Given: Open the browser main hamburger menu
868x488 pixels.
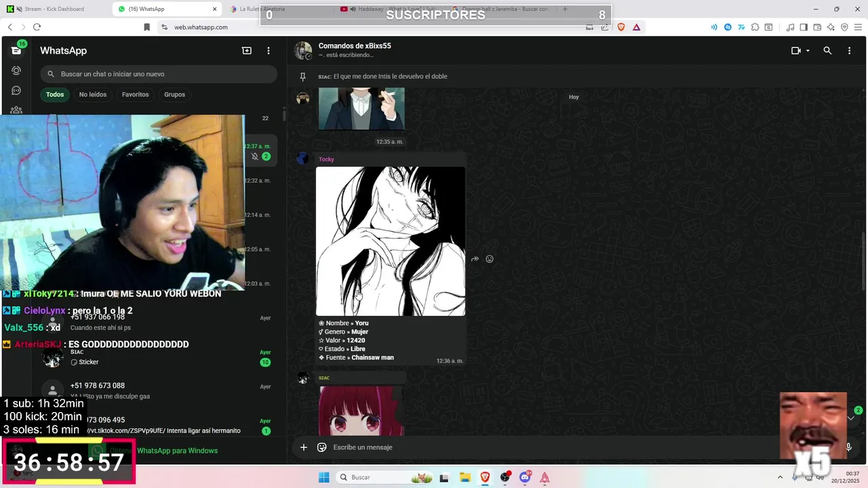Looking at the screenshot, I should tap(858, 27).
